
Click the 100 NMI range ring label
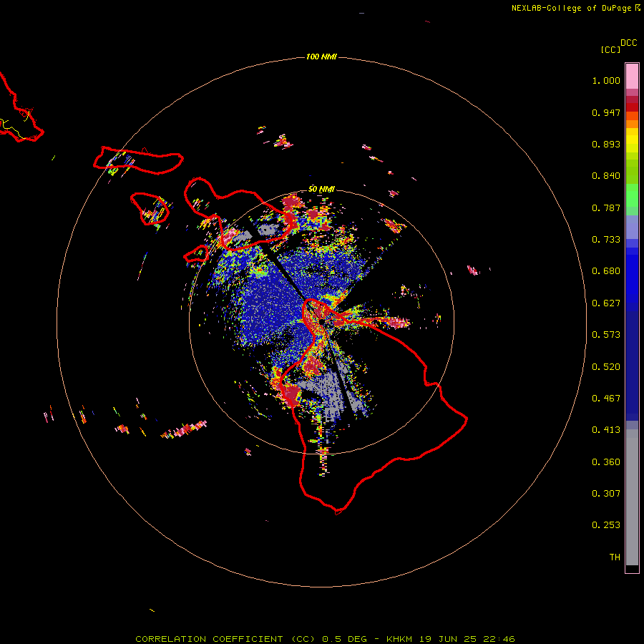pos(321,57)
